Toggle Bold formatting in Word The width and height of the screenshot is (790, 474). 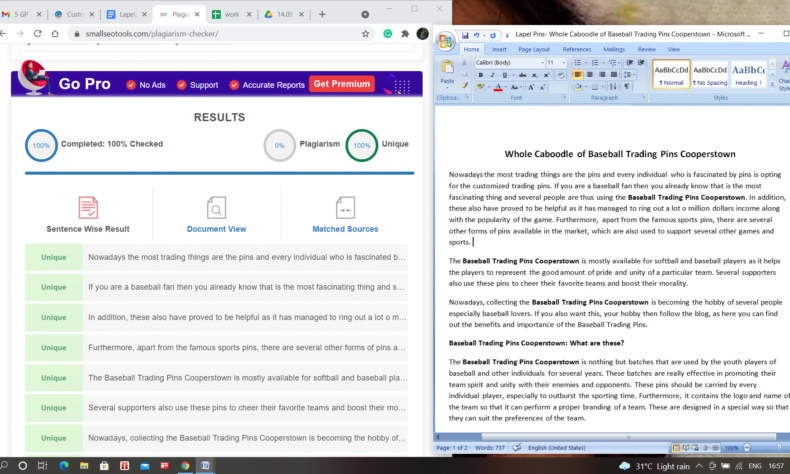click(x=481, y=75)
